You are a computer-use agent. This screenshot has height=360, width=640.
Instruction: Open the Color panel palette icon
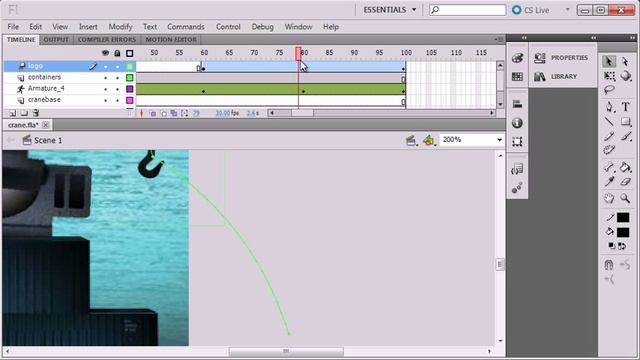pyautogui.click(x=517, y=58)
